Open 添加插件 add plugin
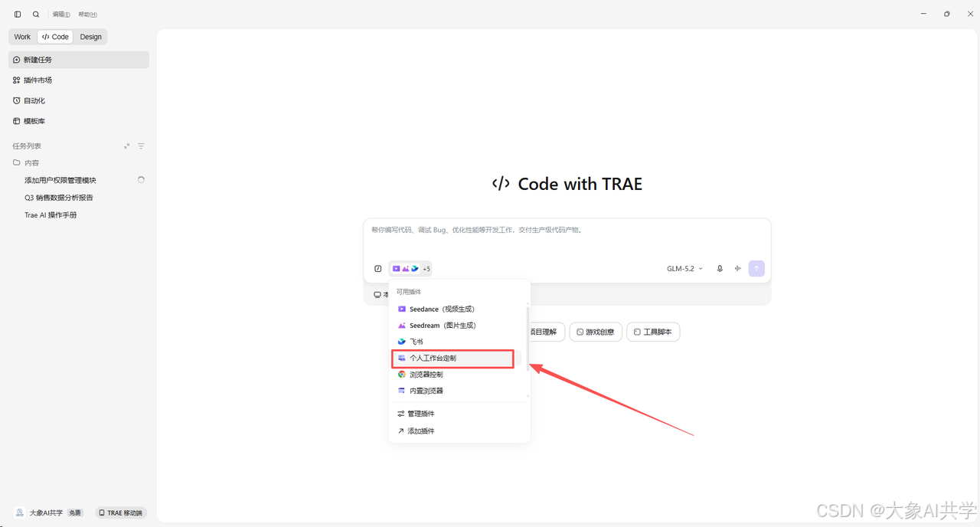The width and height of the screenshot is (980, 527). tap(459, 431)
